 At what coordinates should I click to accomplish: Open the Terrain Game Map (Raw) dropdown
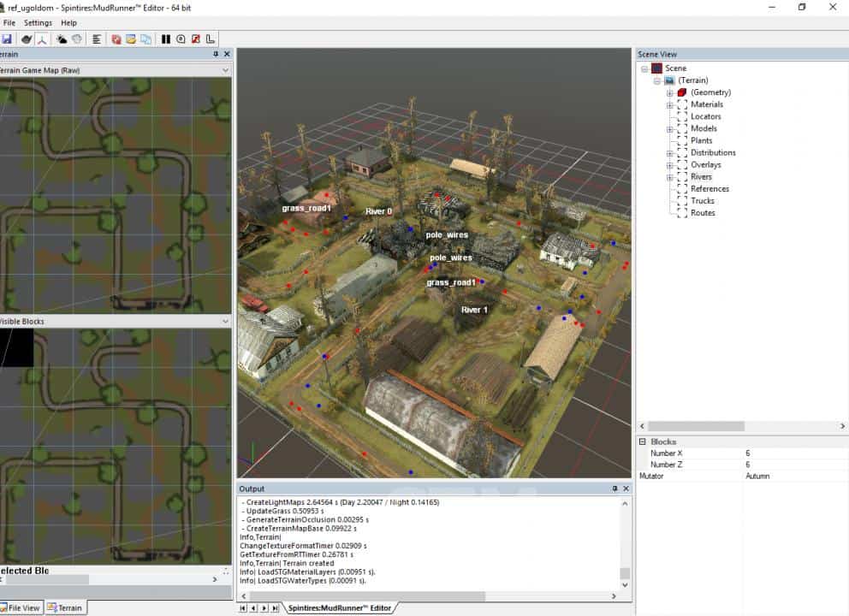(226, 70)
